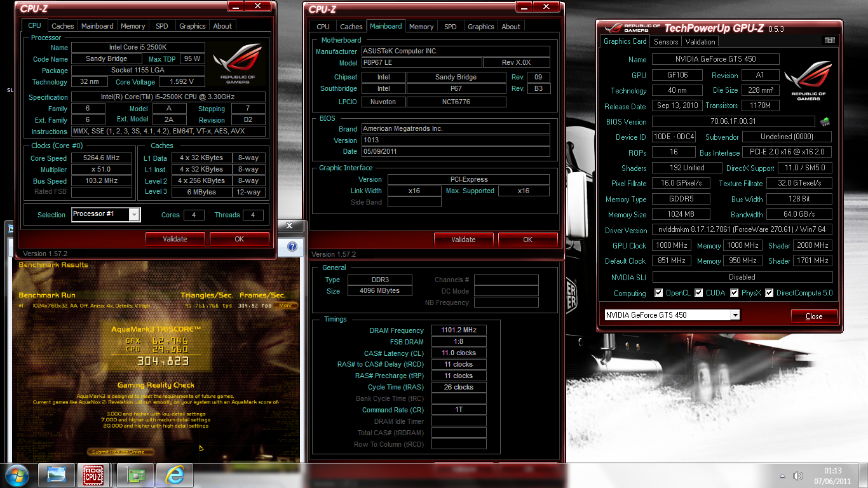Open the GPU-Z Validation tab

pos(700,42)
